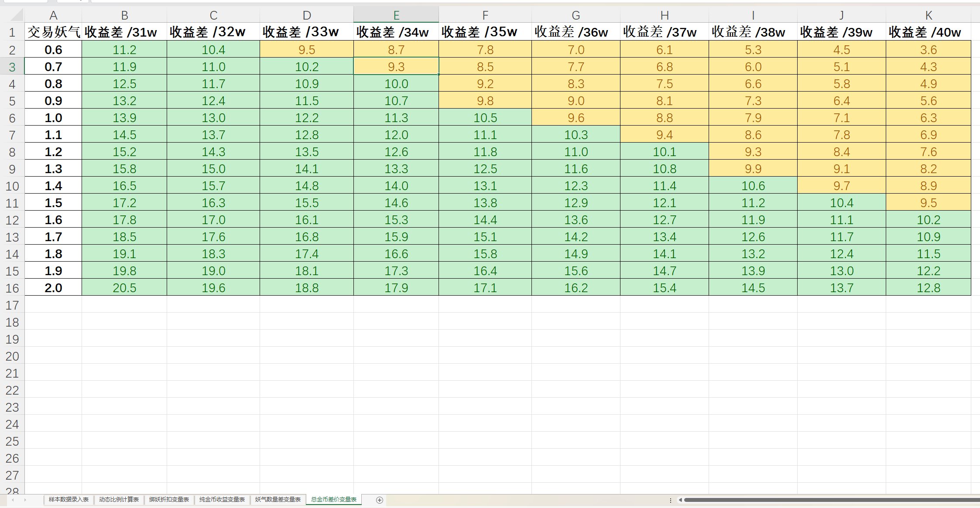Open the 妖气数量差变量表 sheet
The height and width of the screenshot is (508, 980).
pos(277,500)
